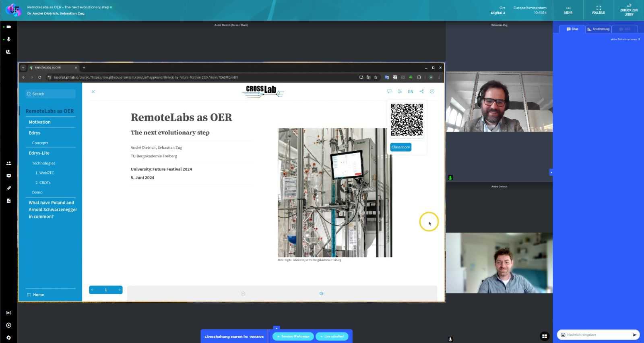Open the participants list icon
644x343 pixels.
pyautogui.click(x=8, y=163)
